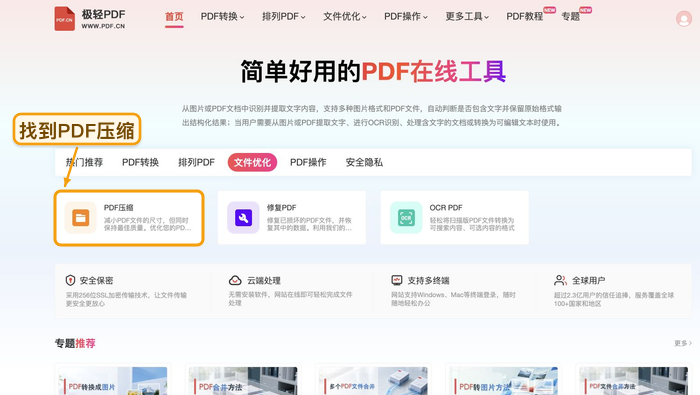
Task: Click the 简单好用的PDF在线工具 headline
Action: (373, 71)
